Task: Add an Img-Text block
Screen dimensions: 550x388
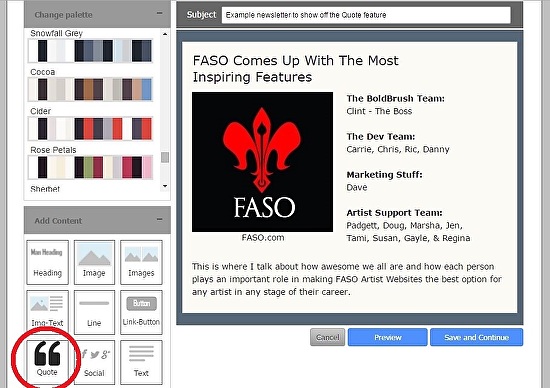Action: pyautogui.click(x=47, y=312)
